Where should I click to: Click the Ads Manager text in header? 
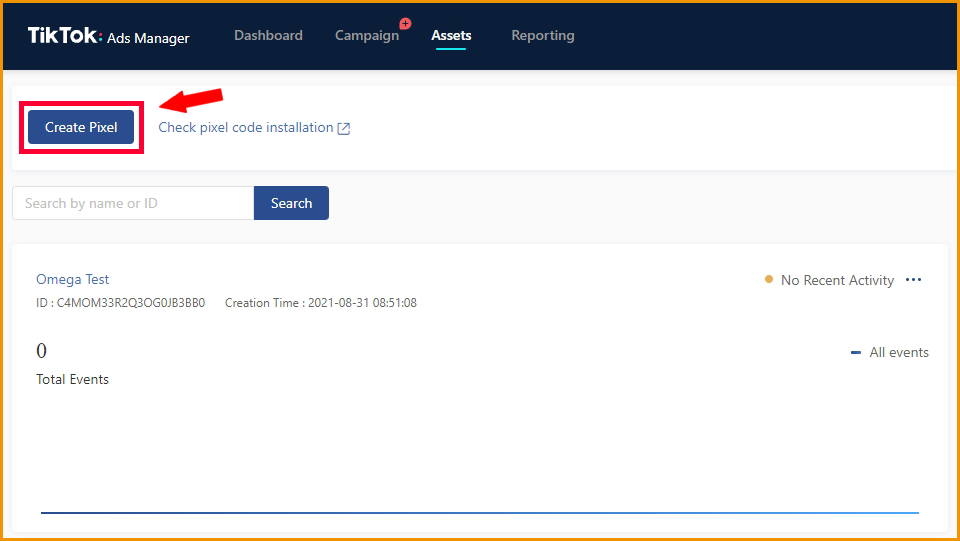[x=148, y=38]
